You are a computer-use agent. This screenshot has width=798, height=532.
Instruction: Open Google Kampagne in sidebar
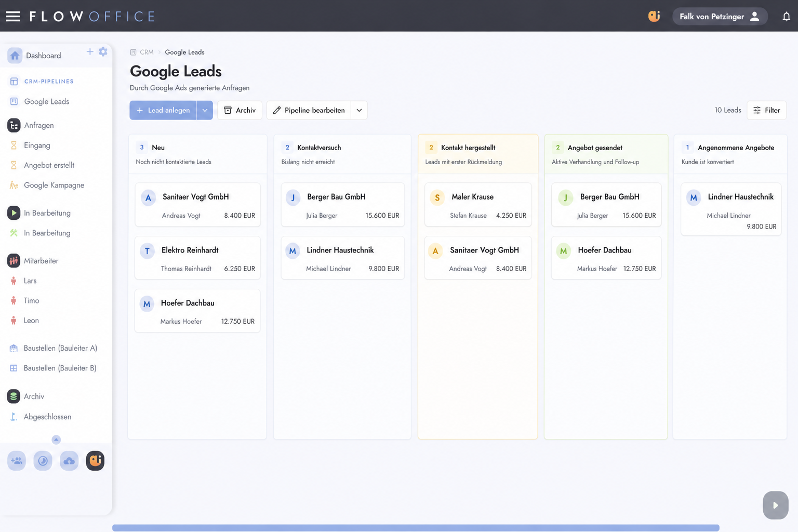54,185
